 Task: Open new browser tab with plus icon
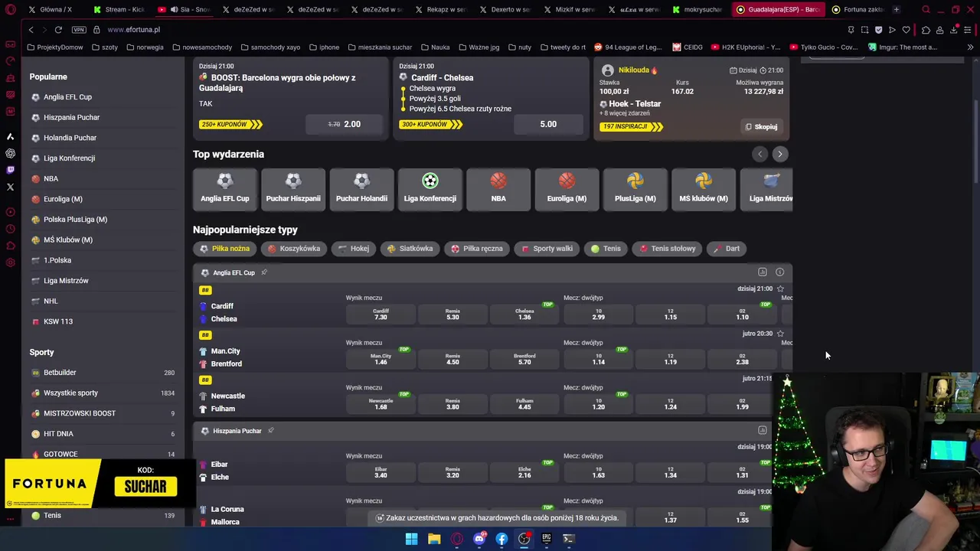coord(896,9)
